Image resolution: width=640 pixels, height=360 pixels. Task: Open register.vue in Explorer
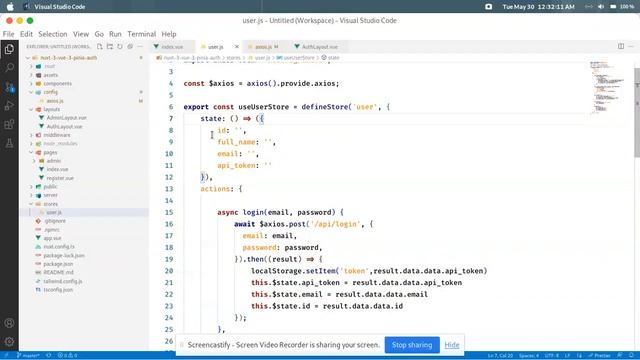pyautogui.click(x=60, y=178)
